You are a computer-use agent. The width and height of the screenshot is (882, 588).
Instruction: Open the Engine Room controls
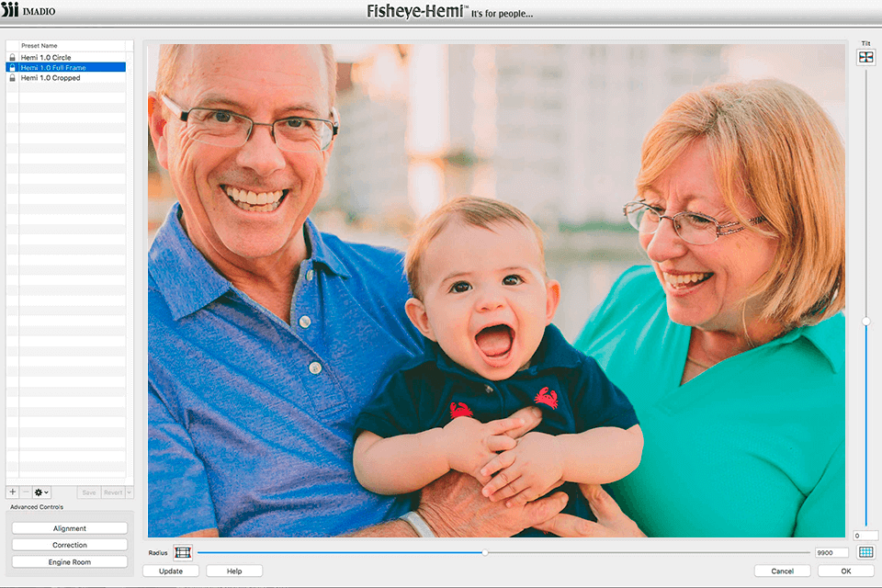pos(70,561)
